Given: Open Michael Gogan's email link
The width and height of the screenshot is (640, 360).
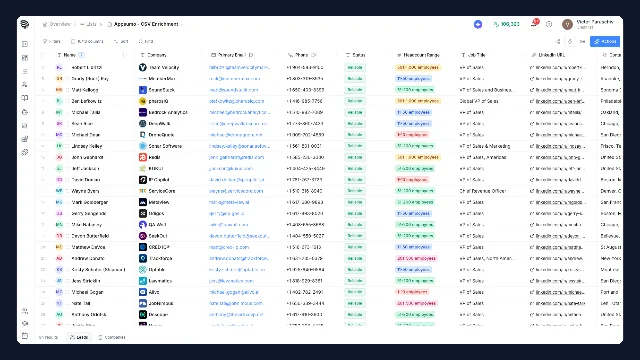Looking at the screenshot, I should [234, 292].
